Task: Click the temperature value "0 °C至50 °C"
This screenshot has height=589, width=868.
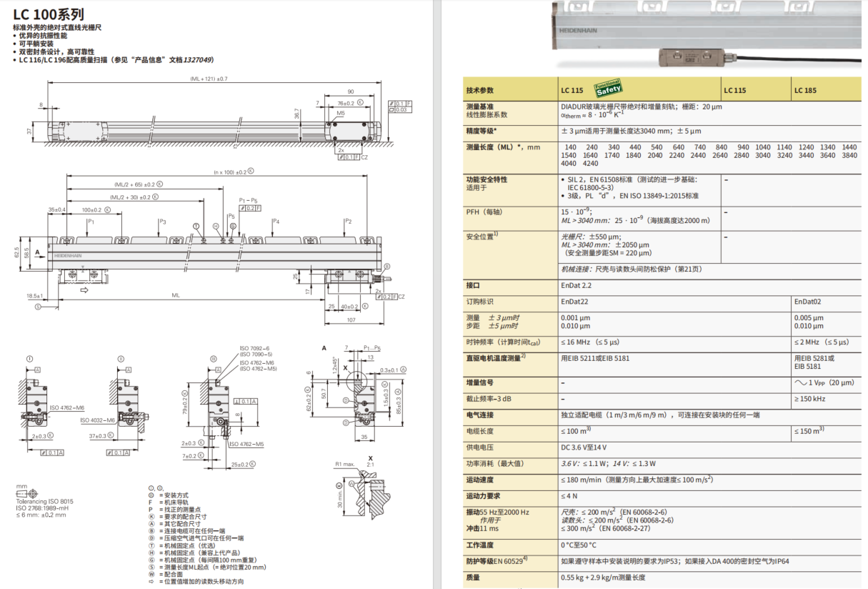Action: pyautogui.click(x=579, y=545)
